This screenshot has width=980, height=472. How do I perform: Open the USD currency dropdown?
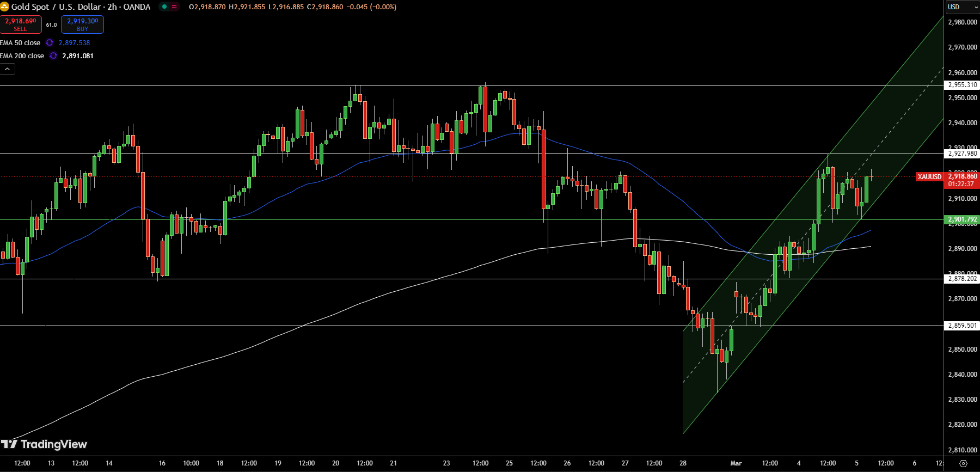pos(963,7)
